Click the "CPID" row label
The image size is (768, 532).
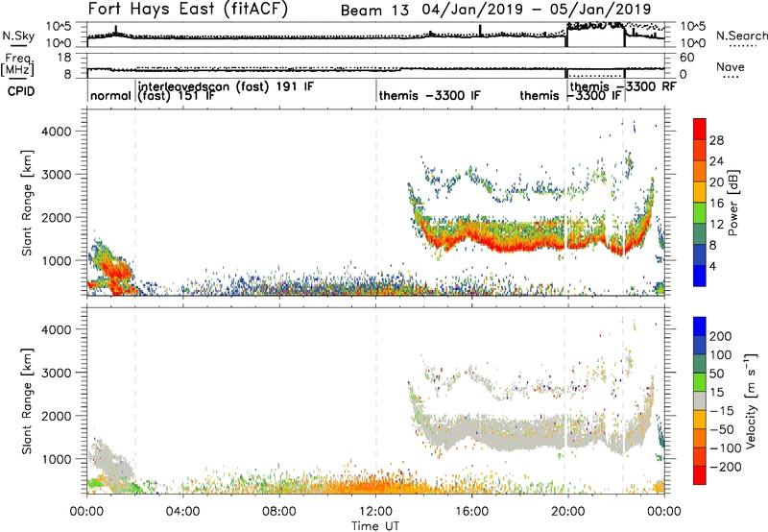[21, 91]
